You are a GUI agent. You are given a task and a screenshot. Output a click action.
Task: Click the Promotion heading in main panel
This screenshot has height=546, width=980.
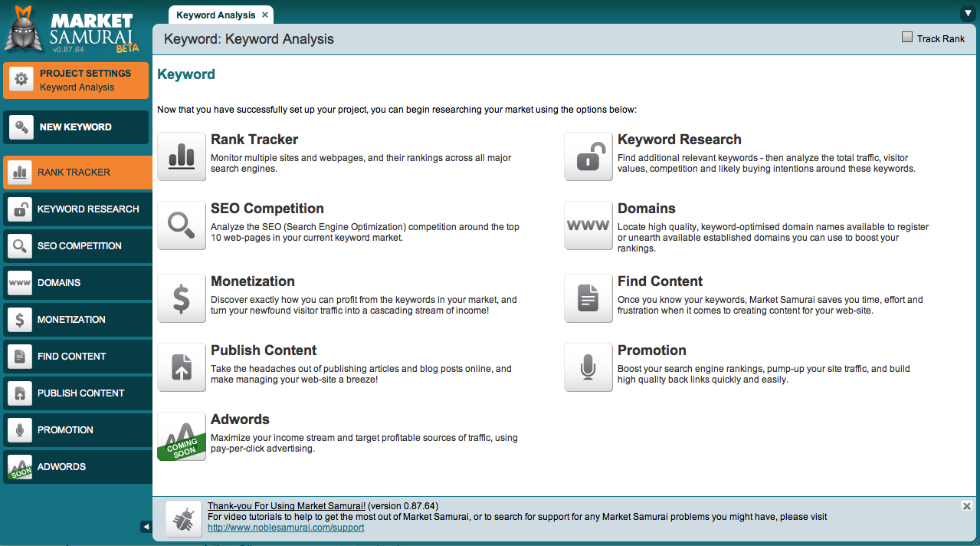pos(652,350)
